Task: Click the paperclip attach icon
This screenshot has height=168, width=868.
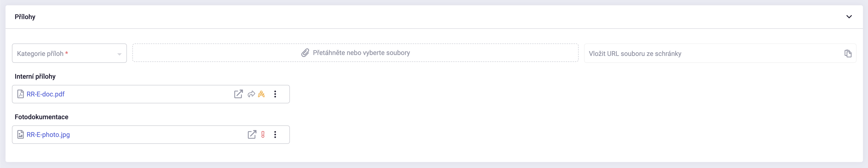Action: [x=305, y=53]
